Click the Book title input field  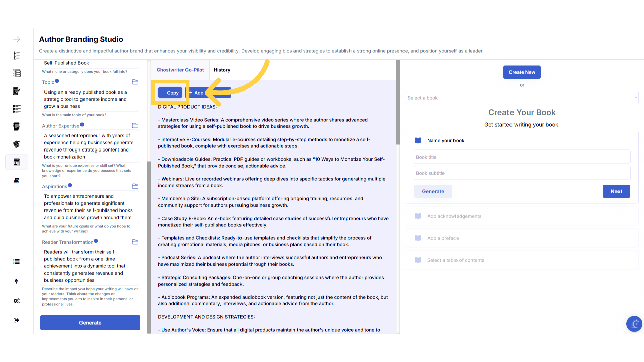(x=522, y=157)
